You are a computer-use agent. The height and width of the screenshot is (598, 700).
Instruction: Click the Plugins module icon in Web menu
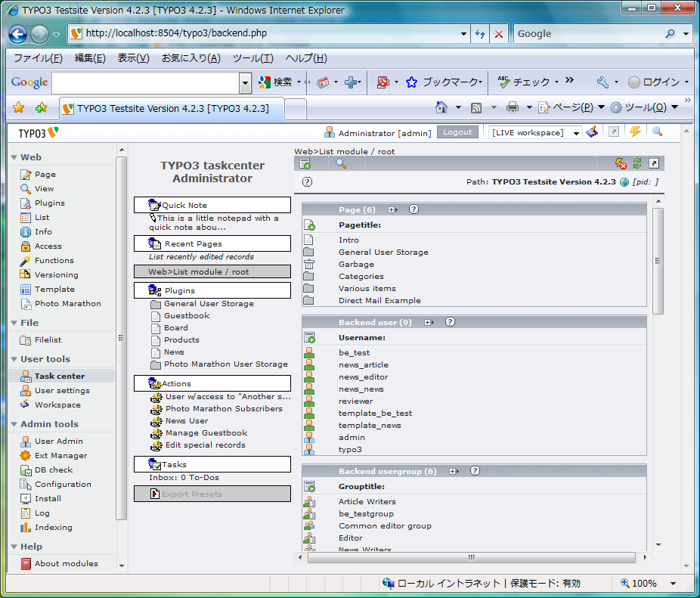[26, 203]
